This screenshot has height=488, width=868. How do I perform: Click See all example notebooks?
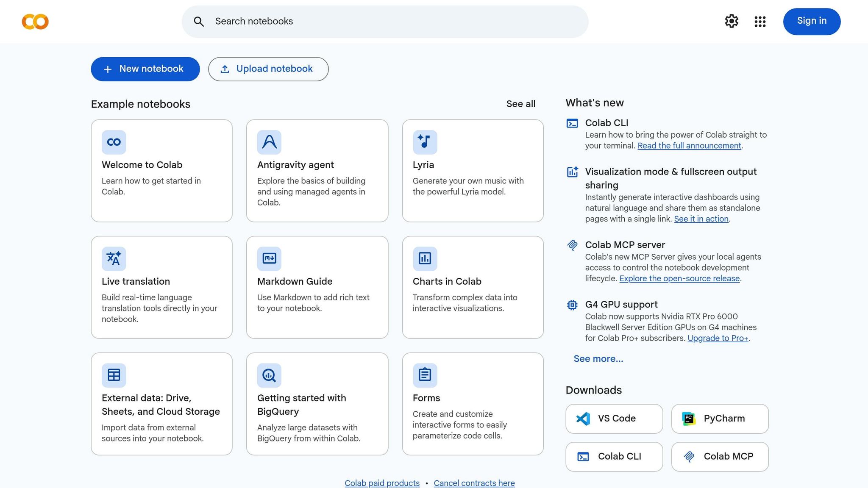[521, 104]
